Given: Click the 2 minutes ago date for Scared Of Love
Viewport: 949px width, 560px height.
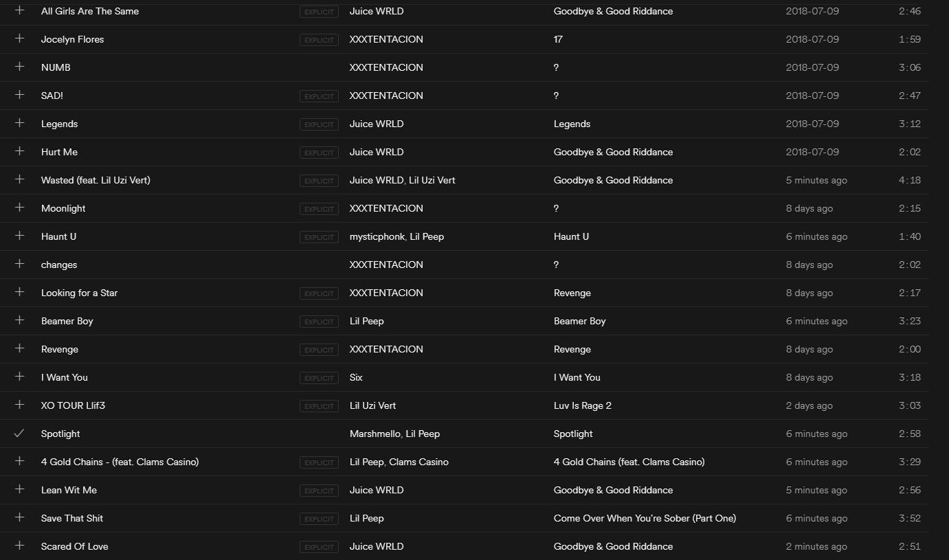Looking at the screenshot, I should coord(816,546).
